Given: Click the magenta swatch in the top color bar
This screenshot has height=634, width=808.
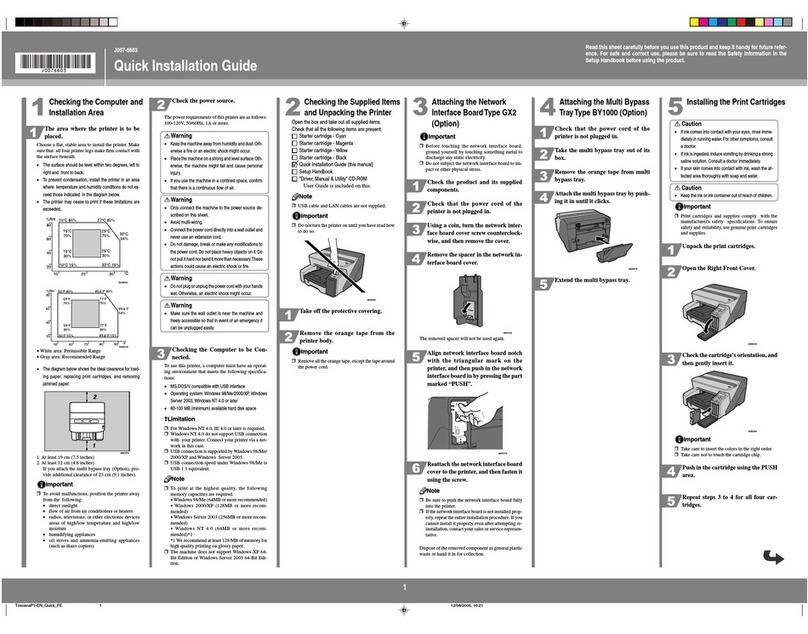Looking at the screenshot, I should 703,22.
